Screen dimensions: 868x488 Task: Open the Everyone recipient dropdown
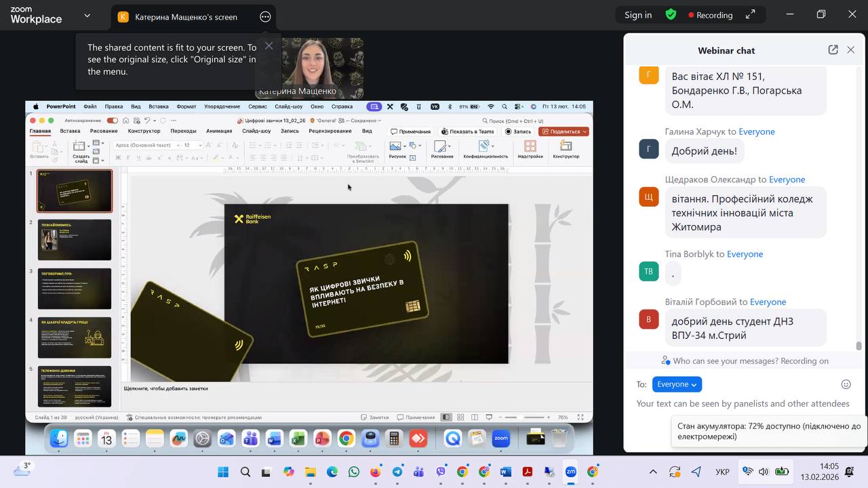(677, 384)
